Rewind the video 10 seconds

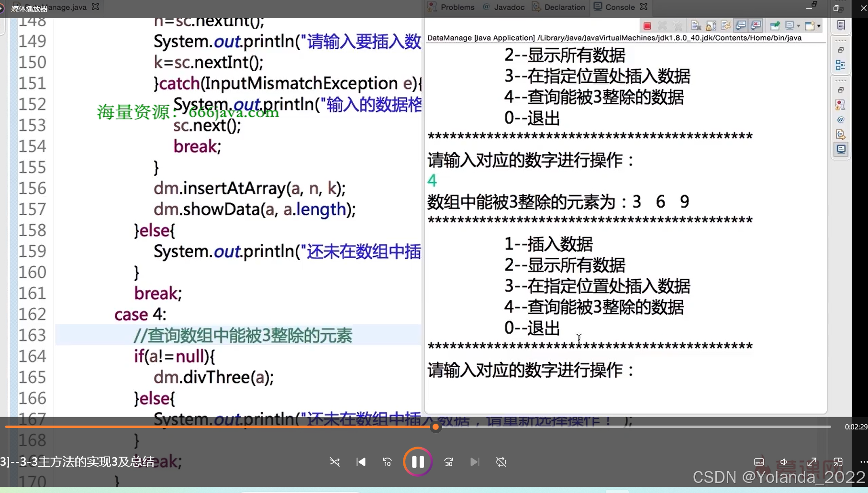387,462
